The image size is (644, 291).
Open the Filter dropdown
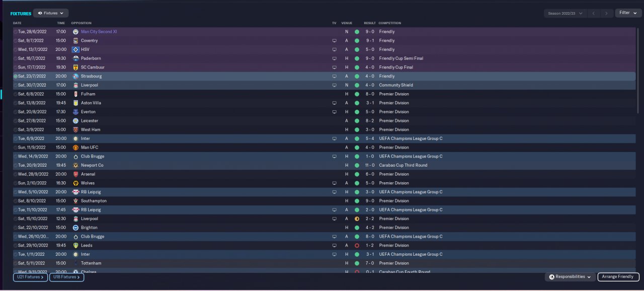tap(628, 13)
